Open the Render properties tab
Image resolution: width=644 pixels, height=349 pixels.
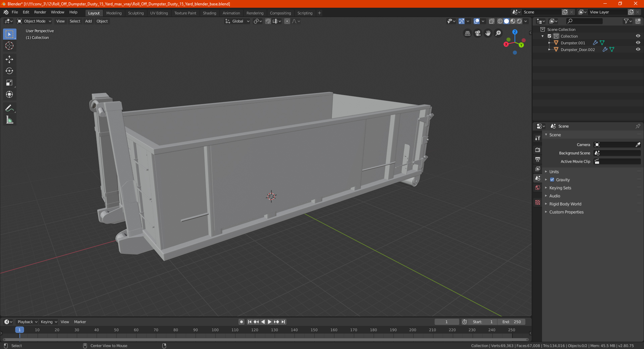click(x=538, y=150)
